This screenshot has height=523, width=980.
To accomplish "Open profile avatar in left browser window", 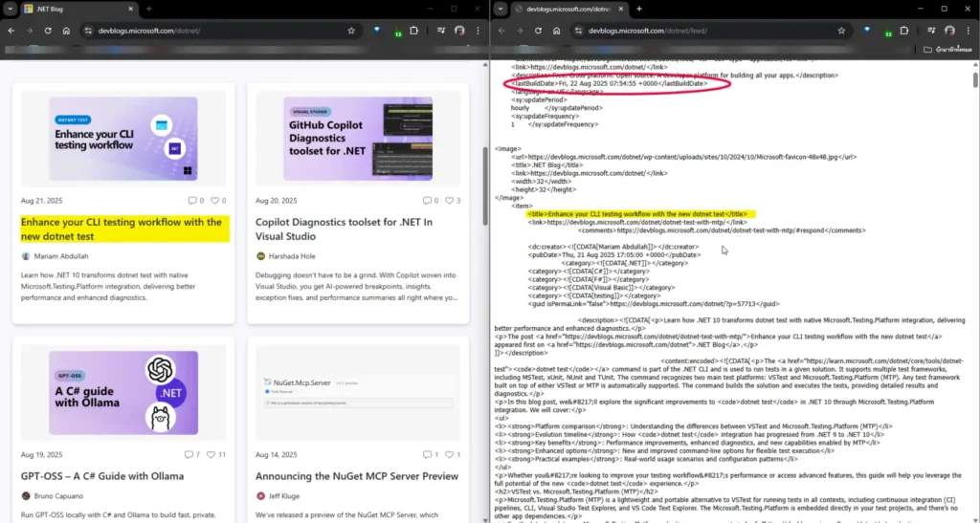I will [459, 31].
